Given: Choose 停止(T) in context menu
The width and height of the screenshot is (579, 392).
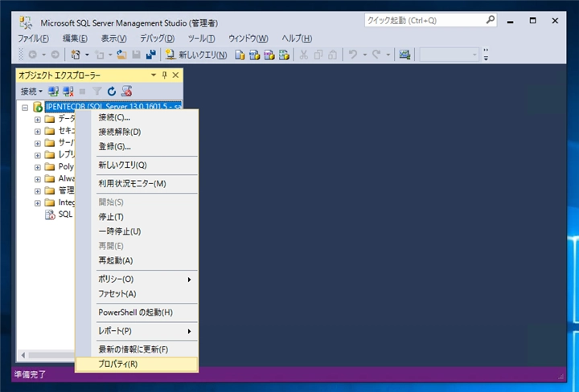Looking at the screenshot, I should click(137, 217).
